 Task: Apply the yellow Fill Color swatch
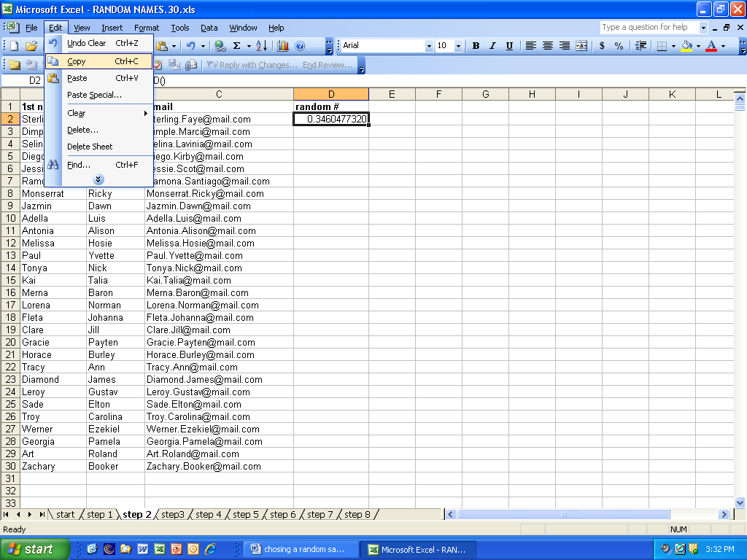[x=686, y=46]
